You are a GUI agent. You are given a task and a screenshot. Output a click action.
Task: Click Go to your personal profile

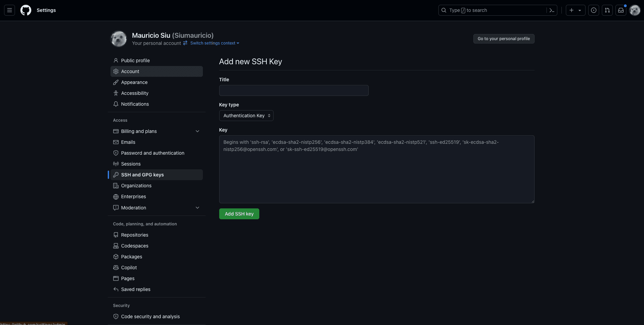[503, 39]
